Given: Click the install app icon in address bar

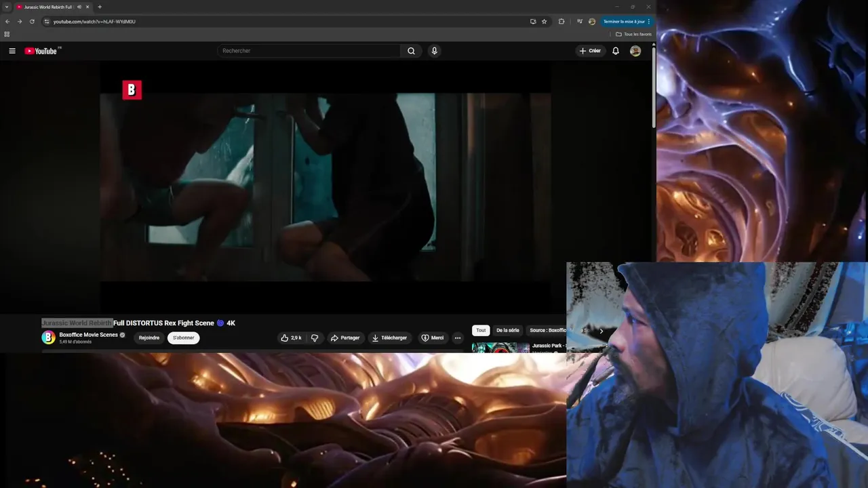Looking at the screenshot, I should pos(533,22).
